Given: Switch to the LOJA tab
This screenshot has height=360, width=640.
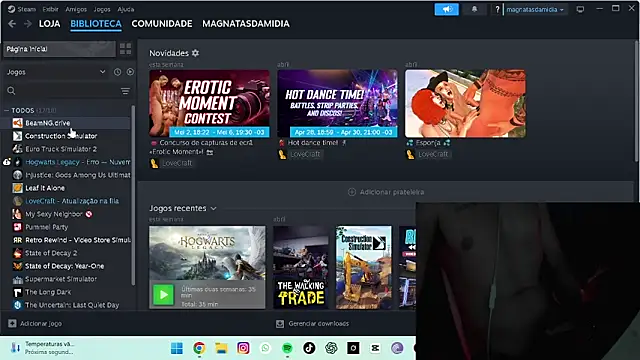Looking at the screenshot, I should [49, 24].
